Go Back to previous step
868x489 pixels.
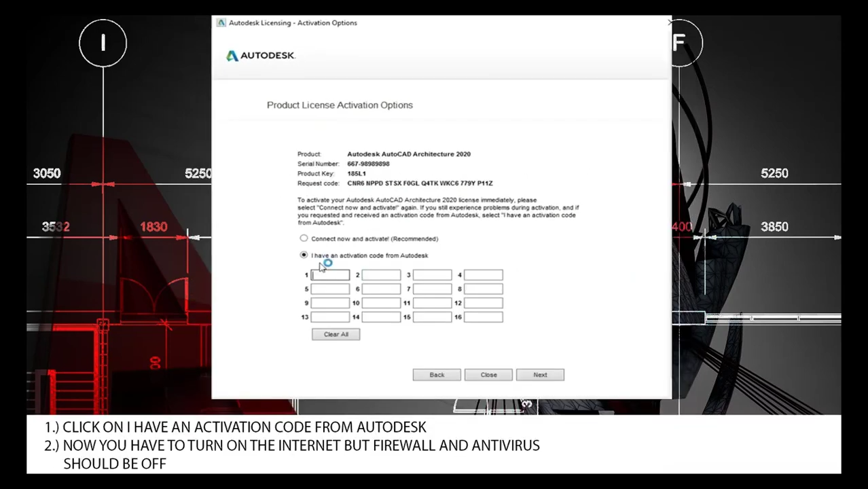(437, 375)
